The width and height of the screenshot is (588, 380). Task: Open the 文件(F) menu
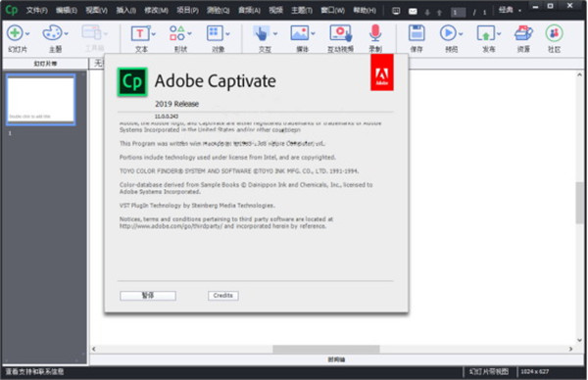pos(37,10)
